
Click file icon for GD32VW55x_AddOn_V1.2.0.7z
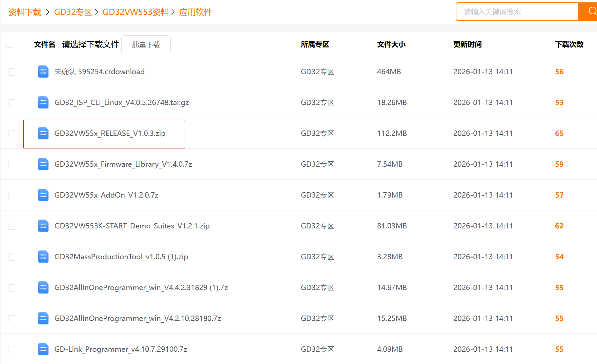tap(43, 195)
